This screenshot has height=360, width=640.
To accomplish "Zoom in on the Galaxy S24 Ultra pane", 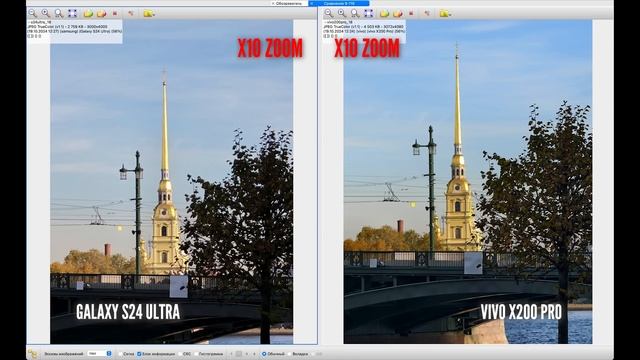I will click(x=46, y=13).
